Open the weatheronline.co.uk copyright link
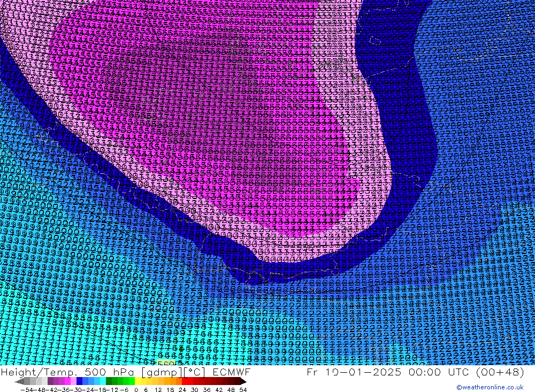This screenshot has width=535, height=392. [490, 387]
